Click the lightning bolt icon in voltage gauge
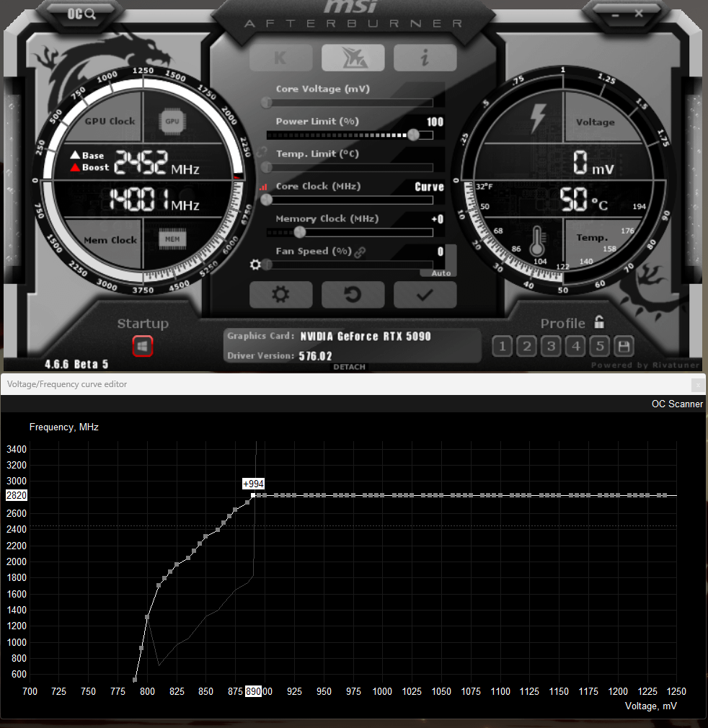 click(x=538, y=118)
